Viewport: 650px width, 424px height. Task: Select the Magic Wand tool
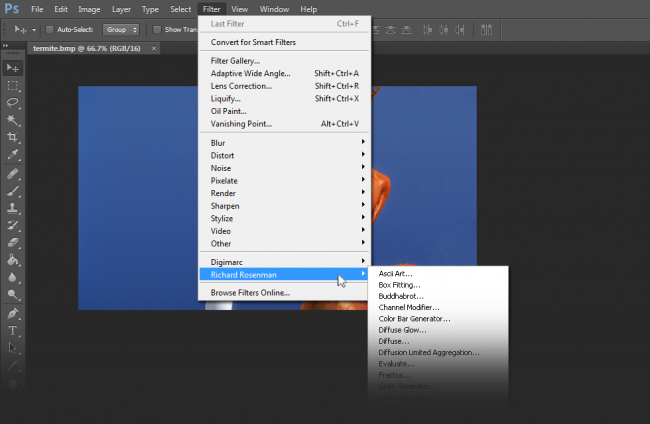click(12, 120)
